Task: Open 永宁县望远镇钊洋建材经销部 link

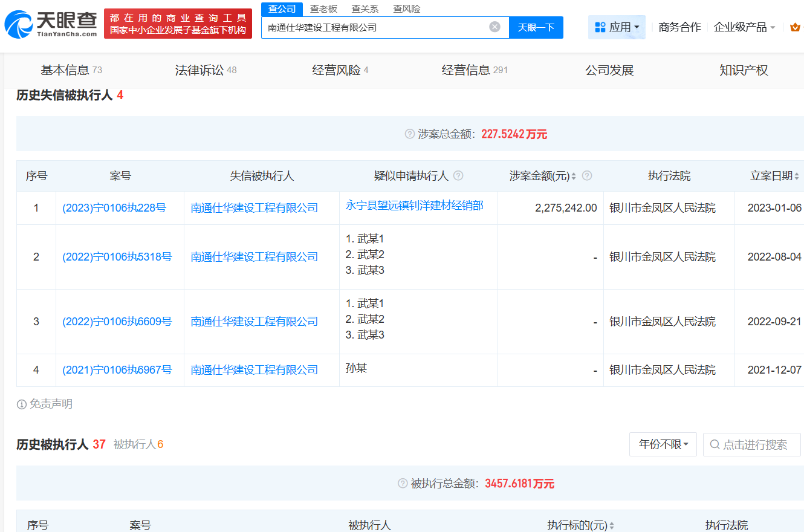Action: tap(414, 206)
